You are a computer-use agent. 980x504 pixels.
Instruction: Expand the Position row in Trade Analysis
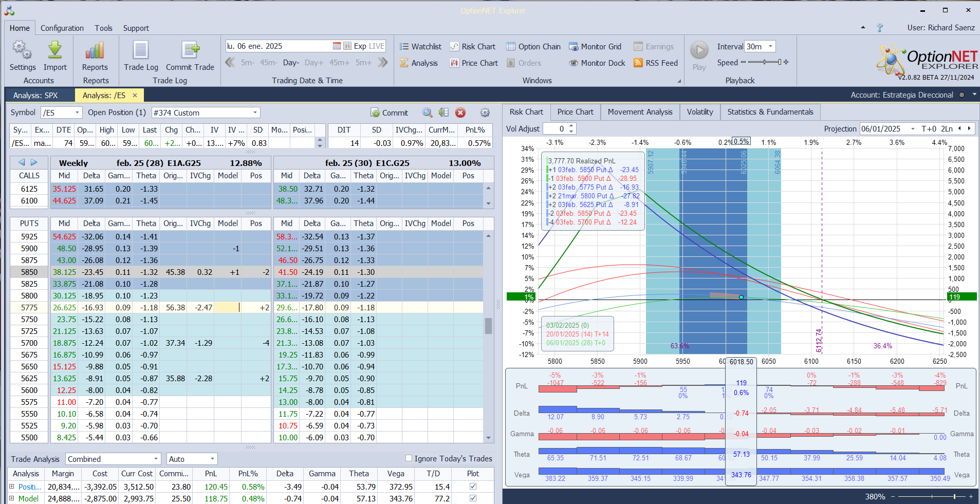point(11,487)
